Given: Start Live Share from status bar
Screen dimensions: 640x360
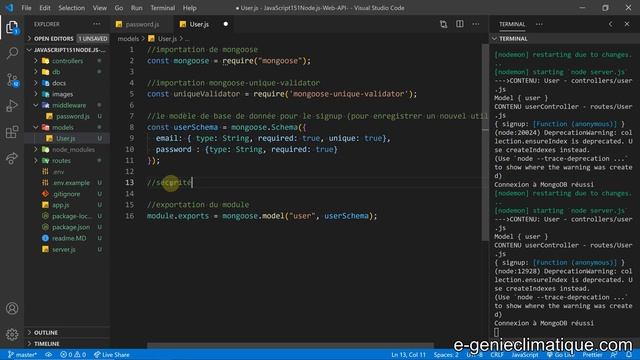Looking at the screenshot, I should pos(111,355).
